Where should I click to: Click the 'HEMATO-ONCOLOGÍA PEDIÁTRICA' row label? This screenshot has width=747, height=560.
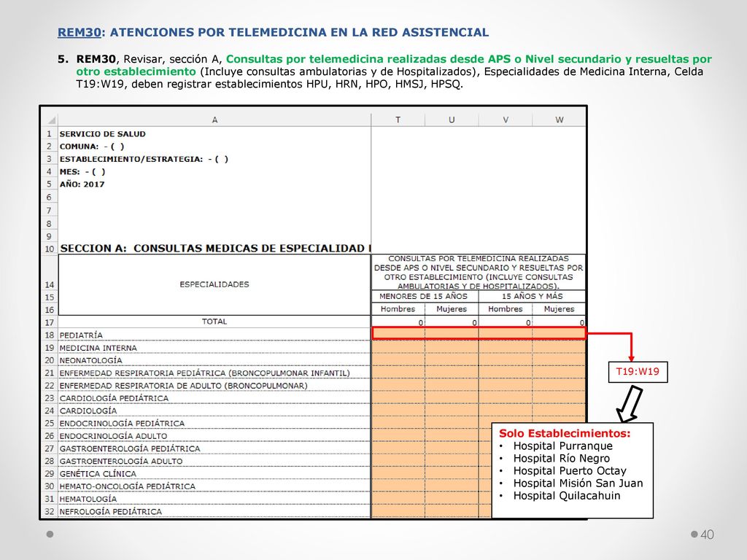pyautogui.click(x=127, y=486)
